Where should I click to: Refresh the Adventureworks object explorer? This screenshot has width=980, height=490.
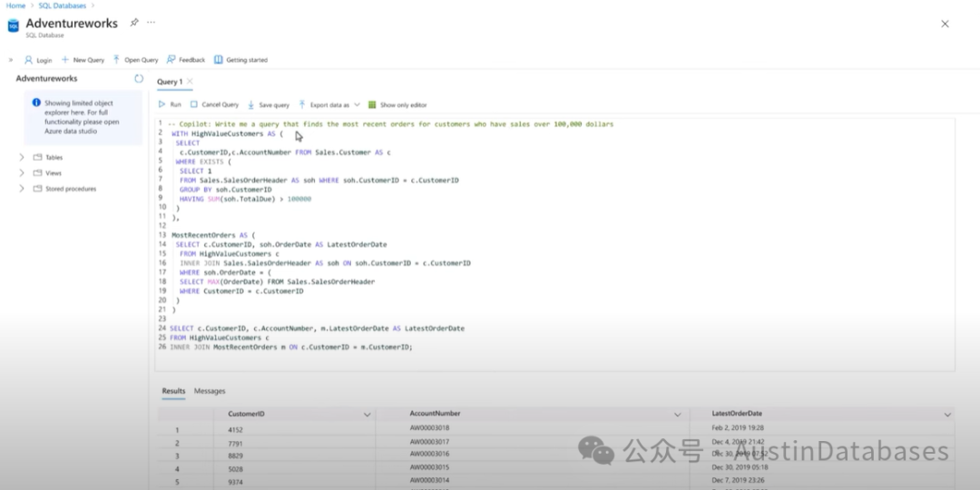click(x=139, y=79)
